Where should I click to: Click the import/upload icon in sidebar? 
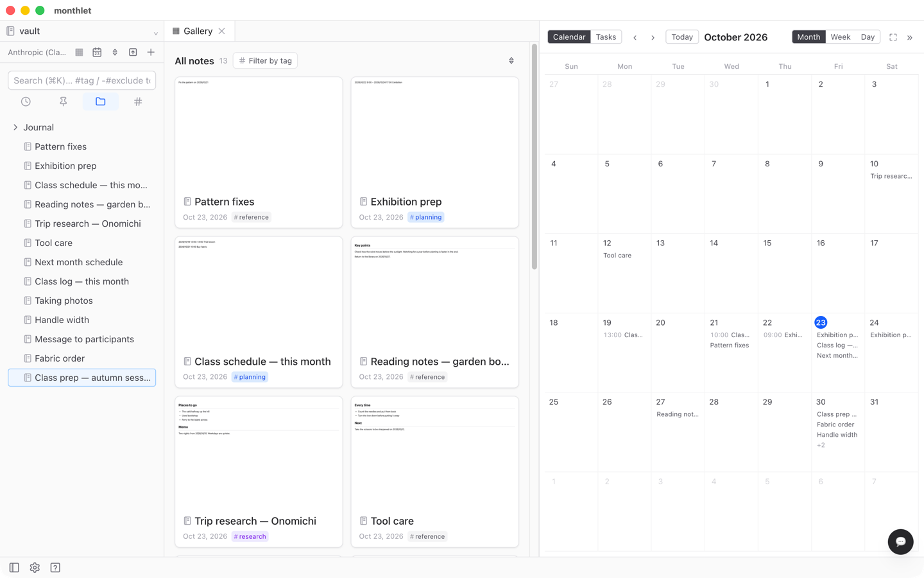coord(133,52)
